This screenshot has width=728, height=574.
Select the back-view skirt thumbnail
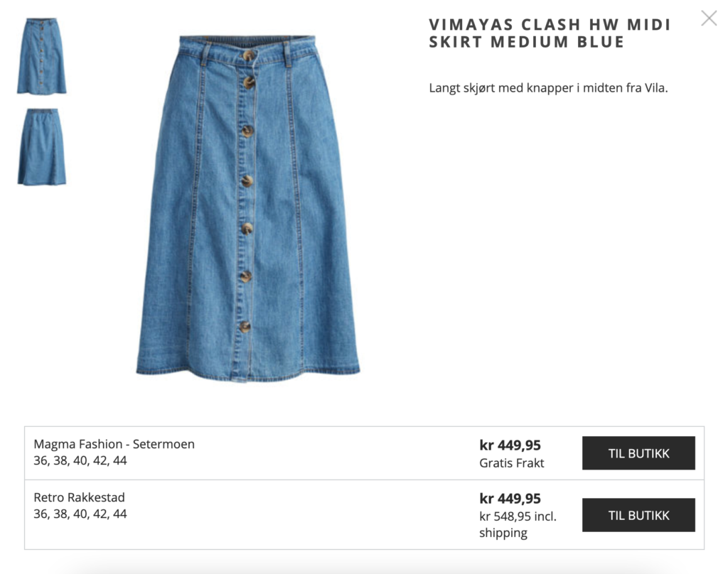(42, 146)
